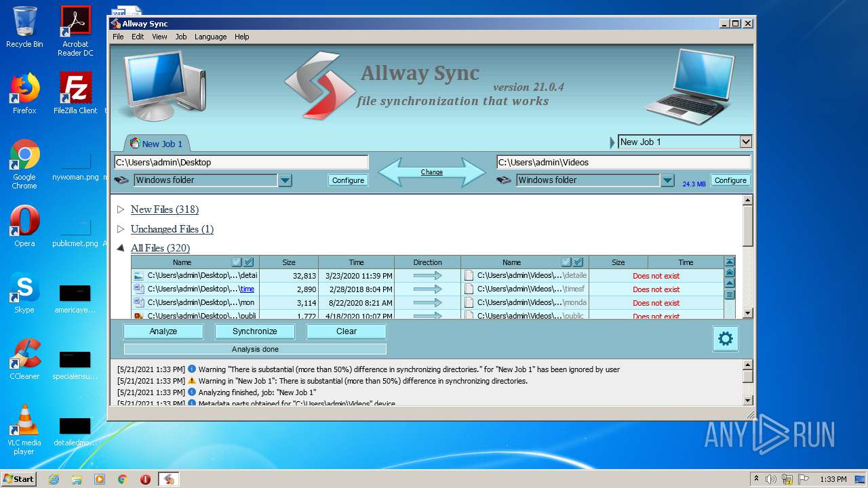Open Acrobat Reader DC shortcut
The height and width of the screenshot is (488, 868).
(x=75, y=31)
